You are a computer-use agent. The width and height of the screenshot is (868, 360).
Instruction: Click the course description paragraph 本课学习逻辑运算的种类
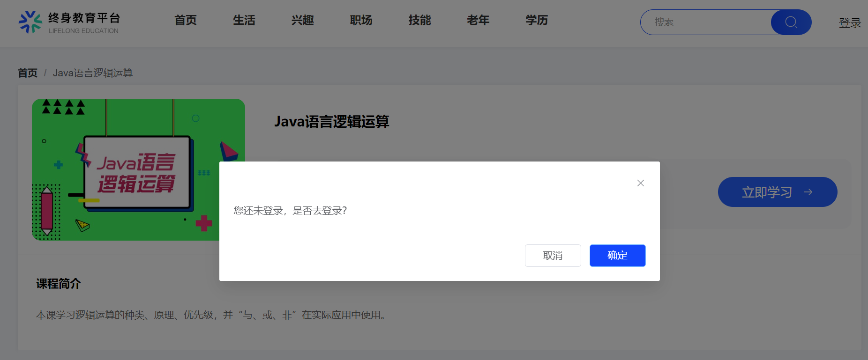pyautogui.click(x=212, y=315)
